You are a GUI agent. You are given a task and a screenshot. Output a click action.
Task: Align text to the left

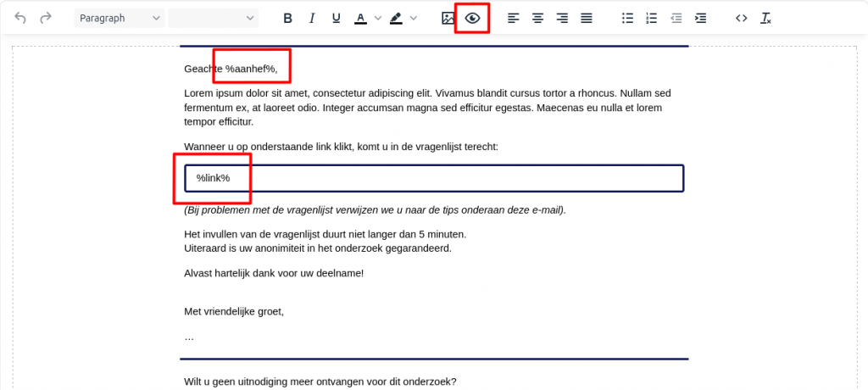[x=514, y=19]
